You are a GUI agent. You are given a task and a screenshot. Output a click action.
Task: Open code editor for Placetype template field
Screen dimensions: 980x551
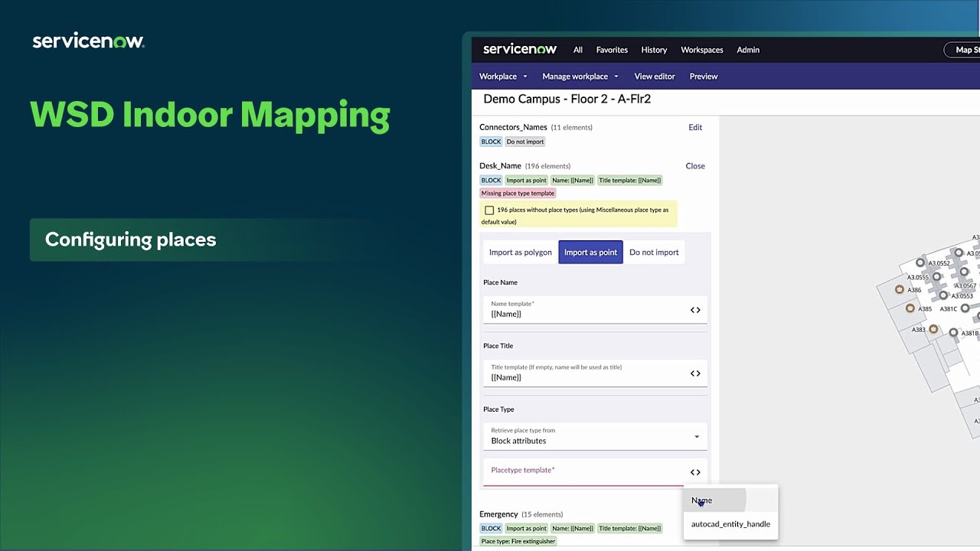click(x=695, y=472)
